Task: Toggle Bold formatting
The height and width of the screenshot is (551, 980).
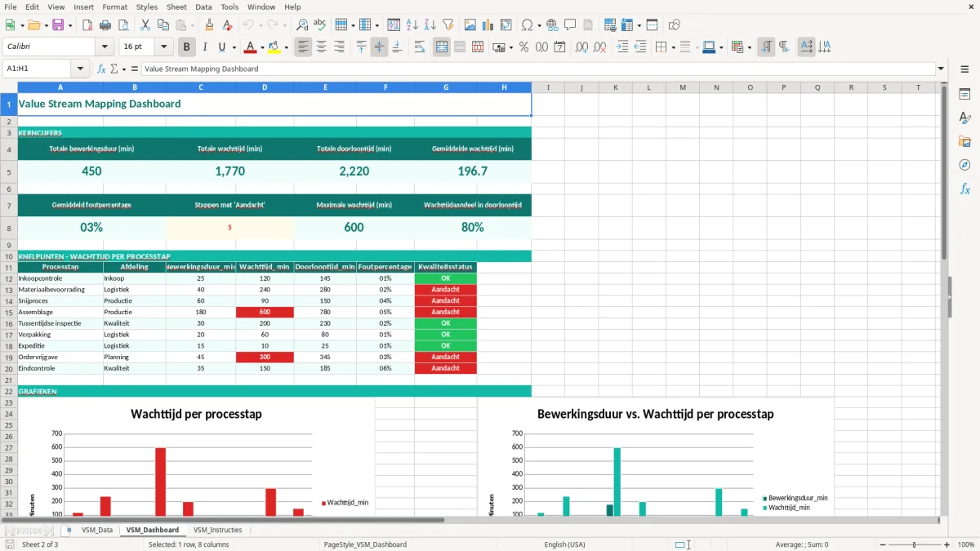Action: 187,47
